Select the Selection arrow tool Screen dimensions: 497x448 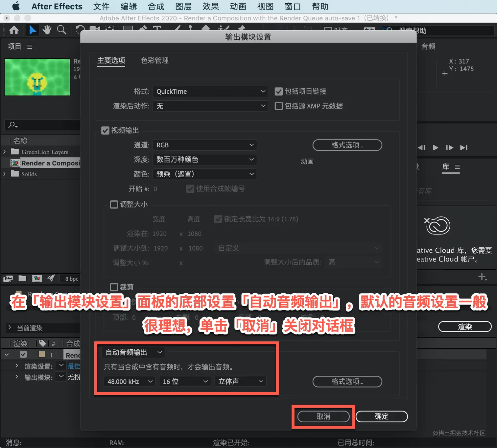click(33, 30)
